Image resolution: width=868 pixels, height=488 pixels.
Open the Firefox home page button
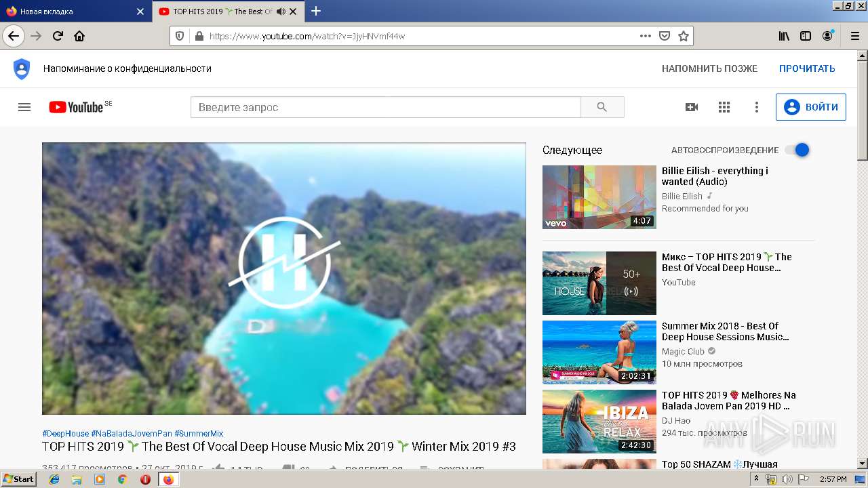click(x=79, y=36)
